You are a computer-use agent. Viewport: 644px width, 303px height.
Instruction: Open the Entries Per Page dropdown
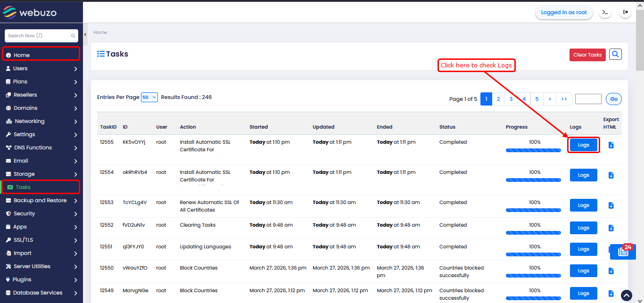point(149,98)
